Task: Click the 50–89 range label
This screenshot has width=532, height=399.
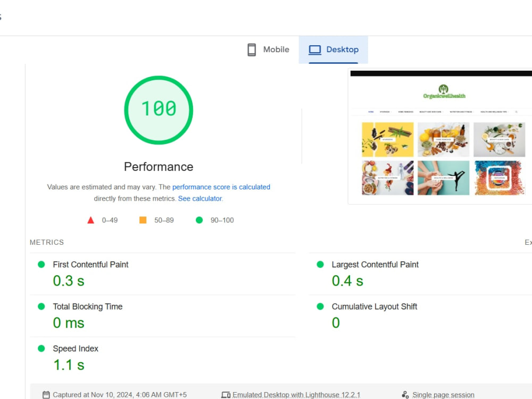Action: tap(164, 220)
